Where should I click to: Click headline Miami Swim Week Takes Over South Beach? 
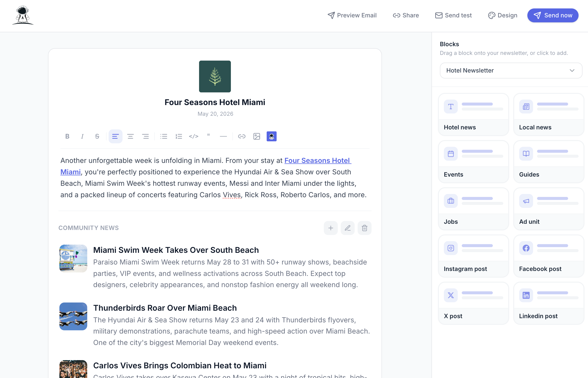(x=176, y=250)
